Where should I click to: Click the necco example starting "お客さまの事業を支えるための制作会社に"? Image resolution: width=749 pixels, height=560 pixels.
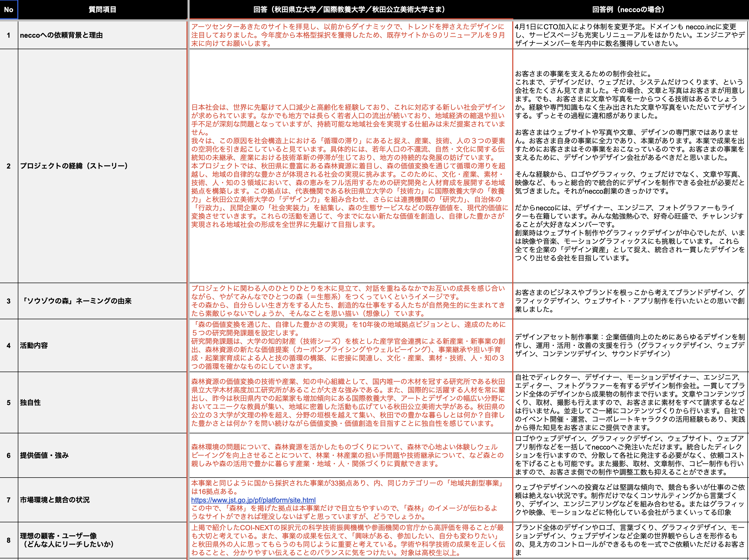(x=630, y=166)
